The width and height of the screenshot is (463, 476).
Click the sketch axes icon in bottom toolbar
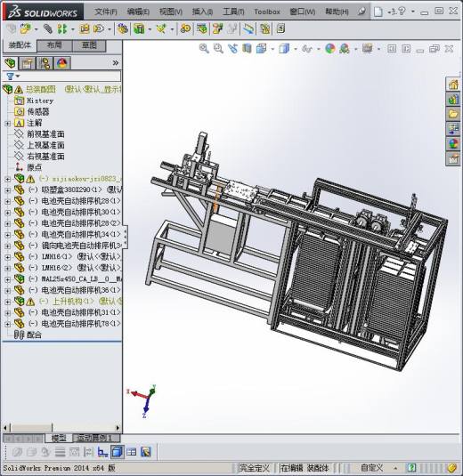point(102,452)
